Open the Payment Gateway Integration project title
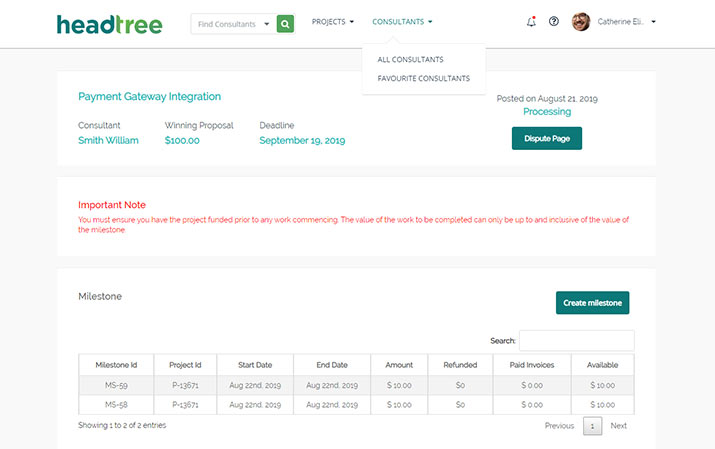The width and height of the screenshot is (715, 449). [x=150, y=97]
